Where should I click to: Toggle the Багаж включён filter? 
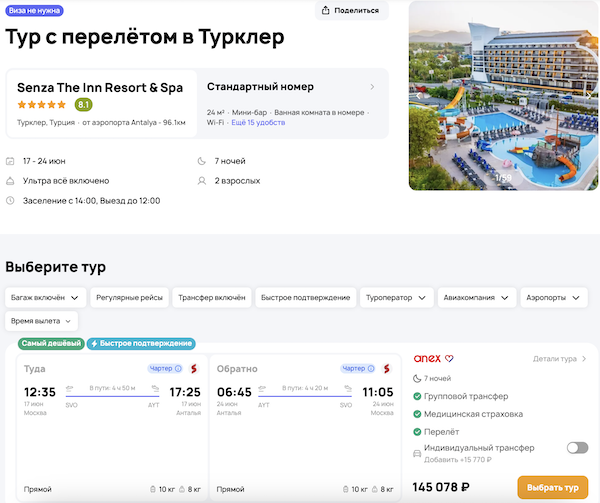44,297
